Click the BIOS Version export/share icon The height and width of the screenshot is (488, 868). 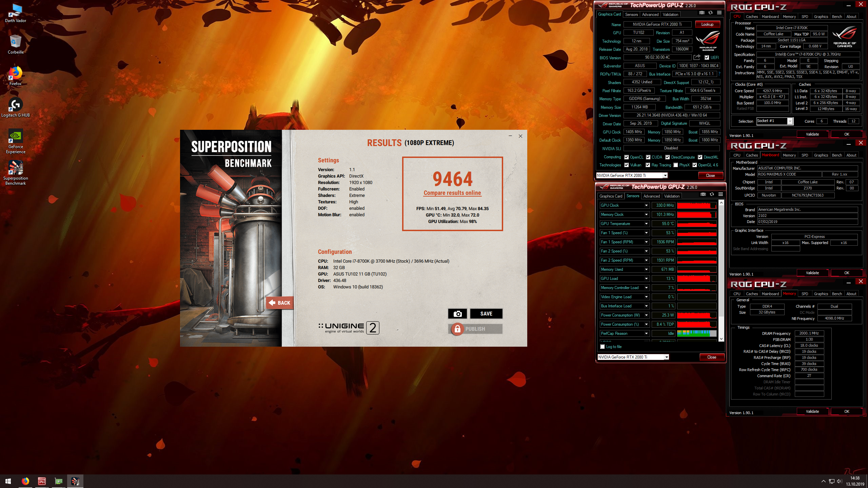pyautogui.click(x=697, y=57)
